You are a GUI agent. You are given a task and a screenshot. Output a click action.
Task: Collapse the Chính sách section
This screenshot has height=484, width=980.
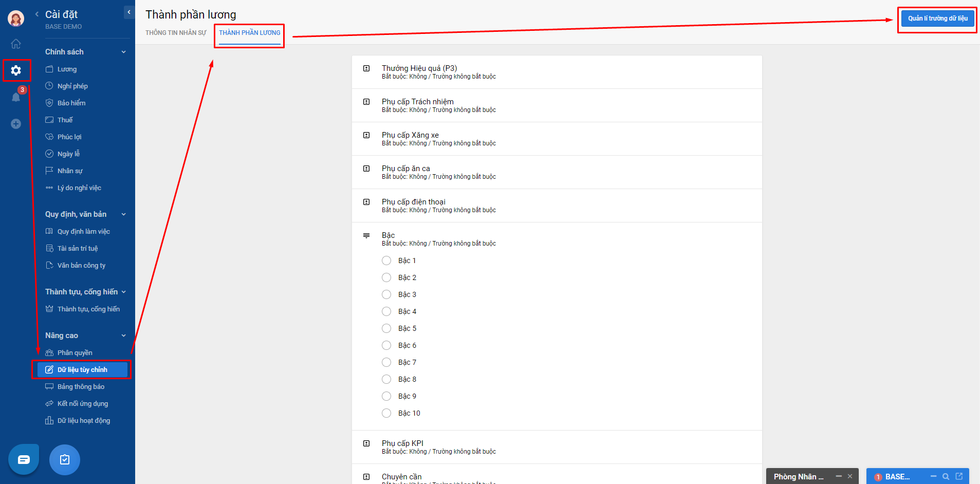coord(123,52)
